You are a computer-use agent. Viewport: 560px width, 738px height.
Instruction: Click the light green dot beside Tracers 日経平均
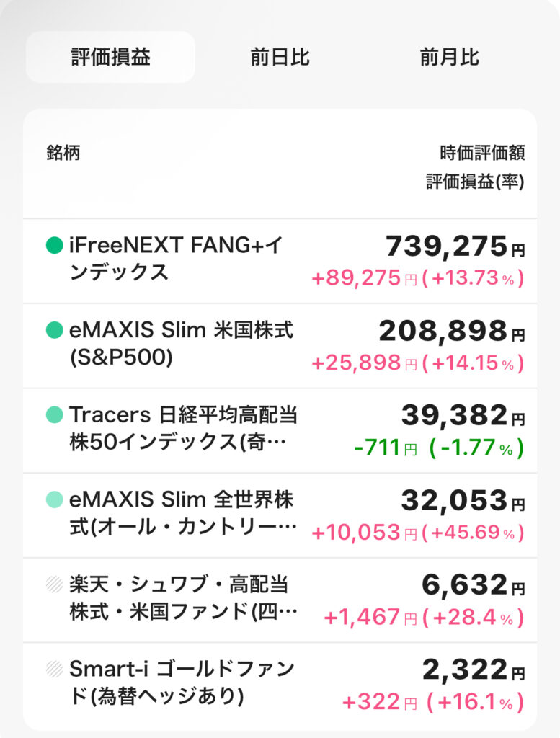[55, 414]
